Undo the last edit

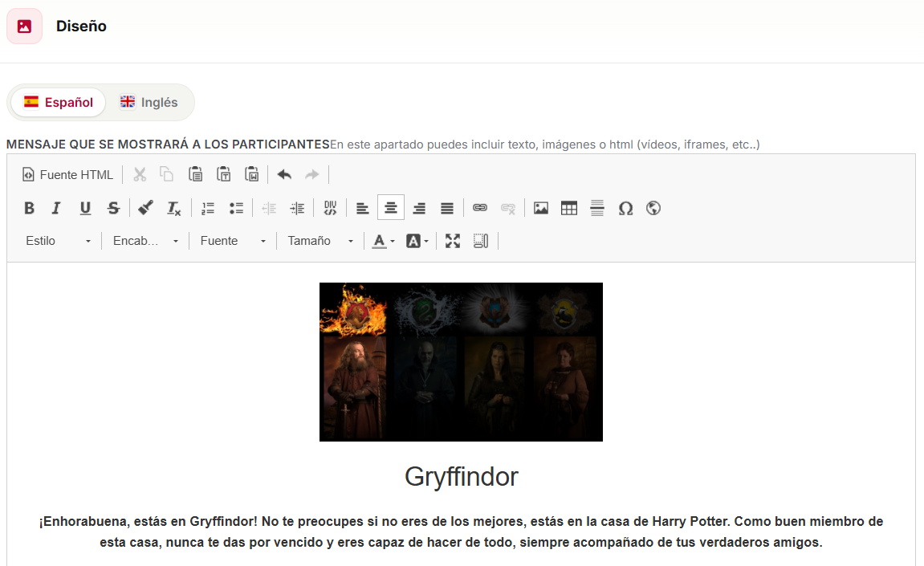coord(285,174)
